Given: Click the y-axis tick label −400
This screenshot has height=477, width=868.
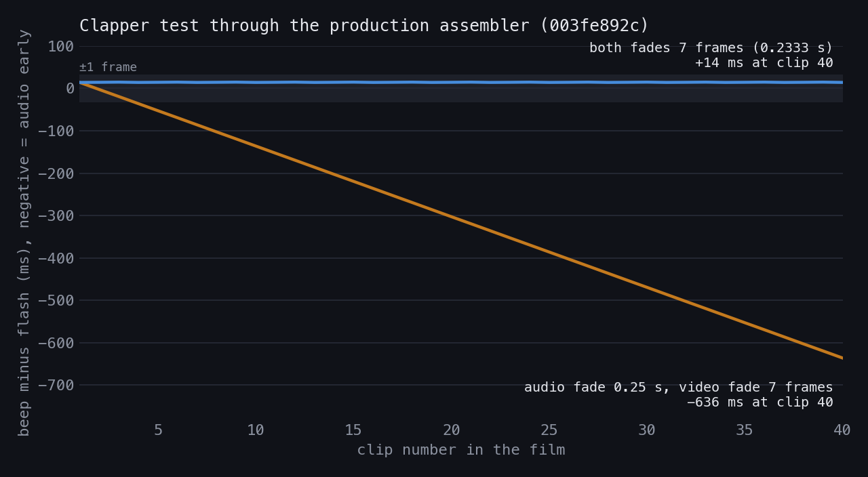Looking at the screenshot, I should [56, 258].
